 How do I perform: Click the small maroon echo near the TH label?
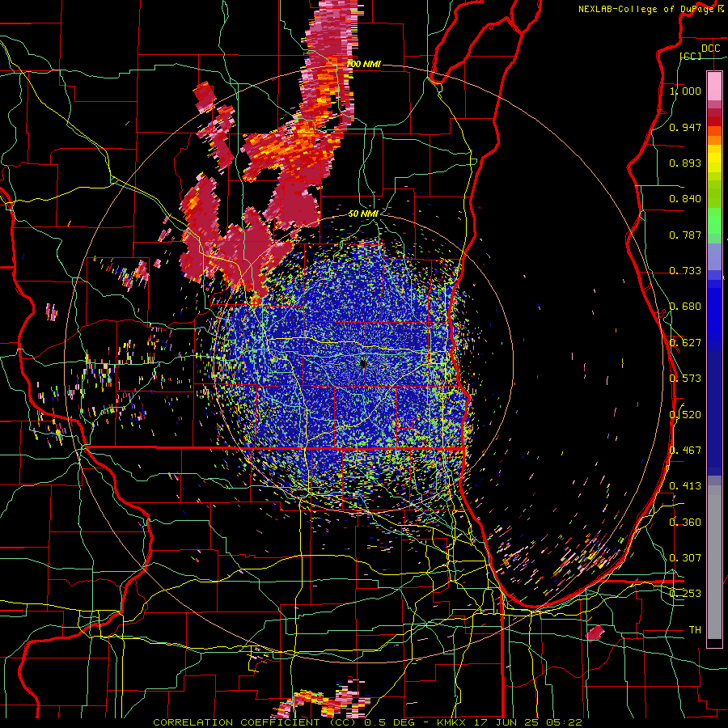[595, 633]
